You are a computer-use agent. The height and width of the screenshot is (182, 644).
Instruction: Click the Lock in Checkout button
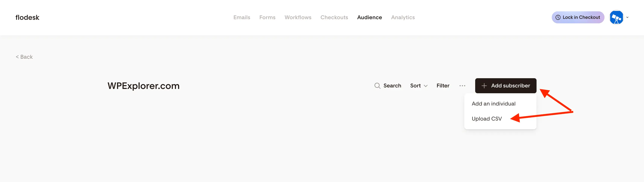tap(578, 17)
